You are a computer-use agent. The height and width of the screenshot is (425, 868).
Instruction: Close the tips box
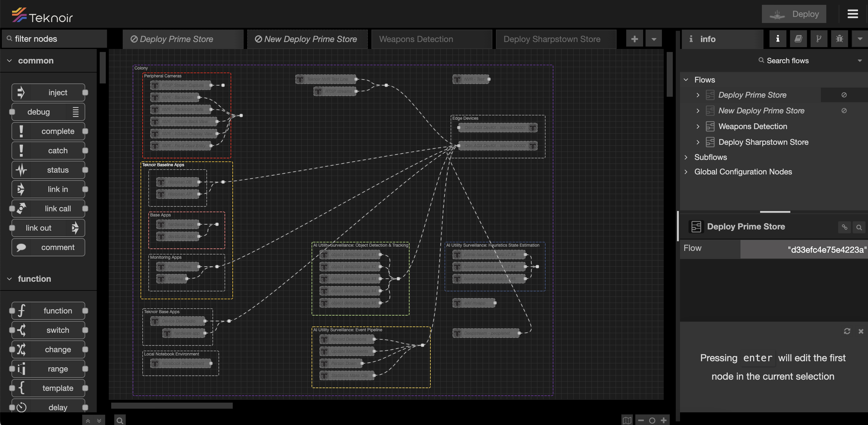coord(860,331)
